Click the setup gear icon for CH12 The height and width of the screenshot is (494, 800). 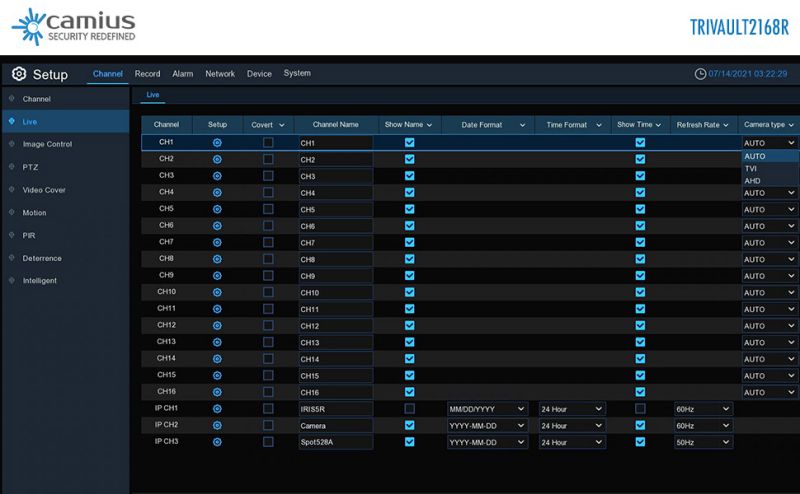coord(217,326)
